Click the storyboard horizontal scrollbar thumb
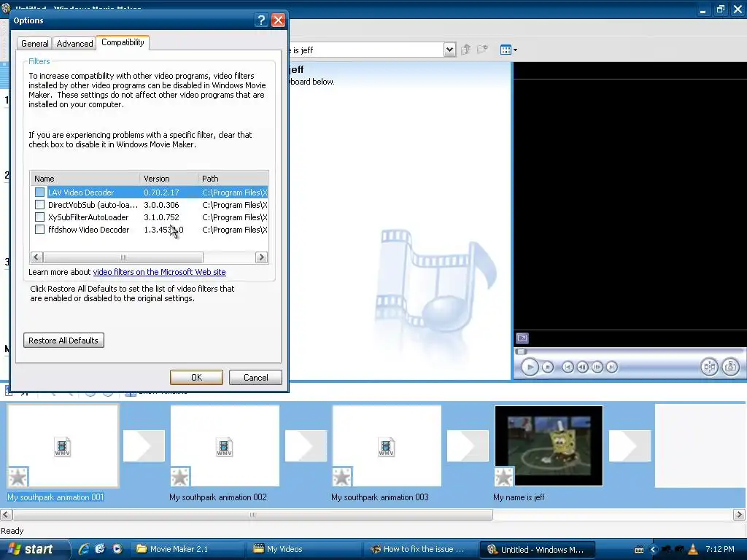The width and height of the screenshot is (747, 560). (252, 515)
